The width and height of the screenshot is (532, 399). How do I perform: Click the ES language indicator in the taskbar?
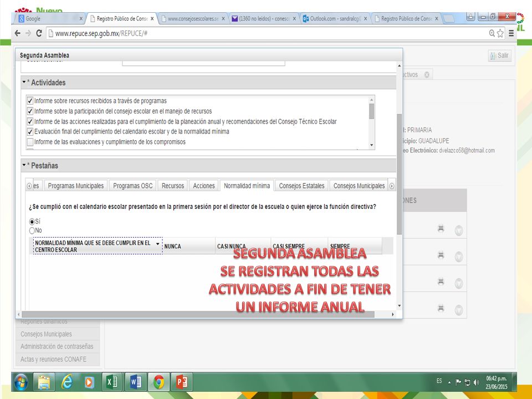[439, 381]
